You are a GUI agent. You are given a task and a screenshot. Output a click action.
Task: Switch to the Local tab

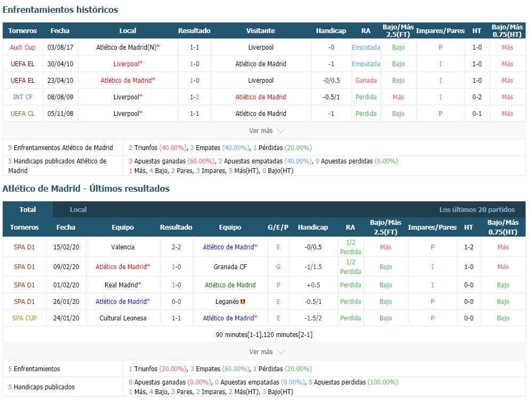click(78, 209)
